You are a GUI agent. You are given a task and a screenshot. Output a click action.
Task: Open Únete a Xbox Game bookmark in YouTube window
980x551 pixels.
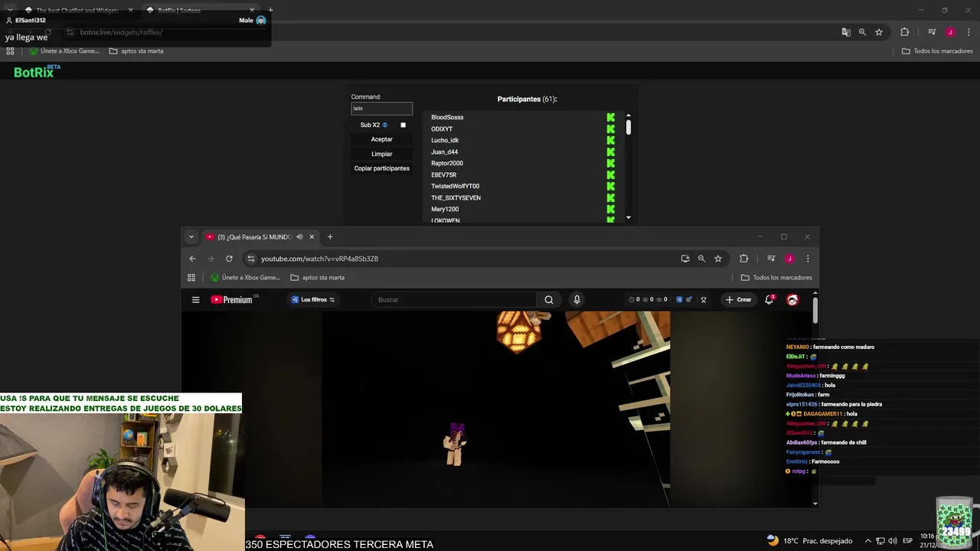coord(246,278)
